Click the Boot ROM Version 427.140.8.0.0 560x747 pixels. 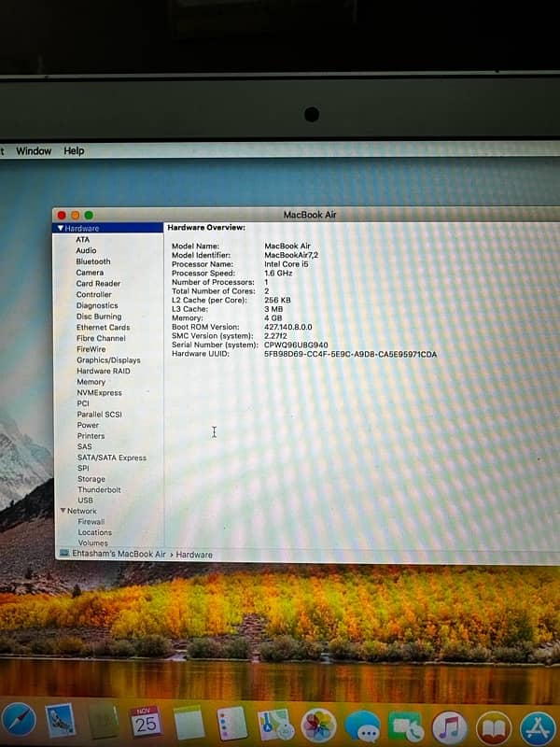pyautogui.click(x=288, y=327)
